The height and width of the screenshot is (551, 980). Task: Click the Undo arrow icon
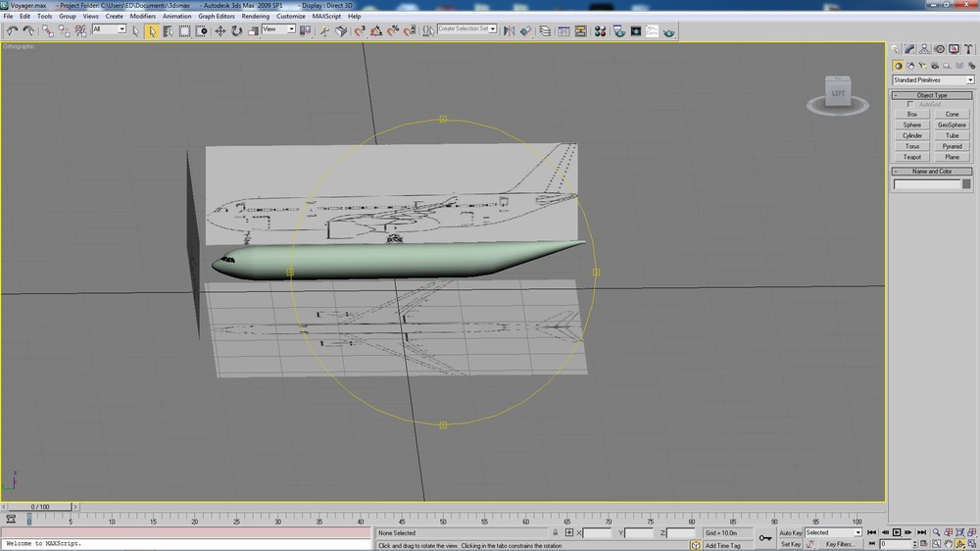point(12,30)
